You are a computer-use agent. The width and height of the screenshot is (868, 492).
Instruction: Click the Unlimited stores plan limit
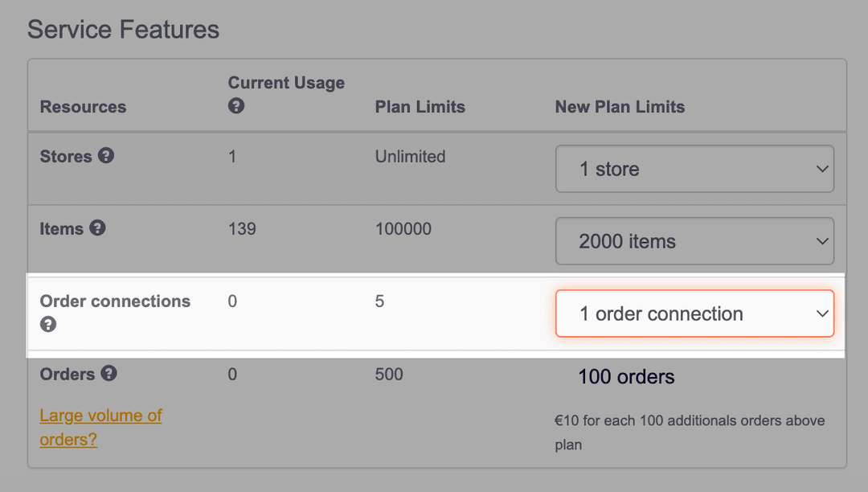pos(410,157)
